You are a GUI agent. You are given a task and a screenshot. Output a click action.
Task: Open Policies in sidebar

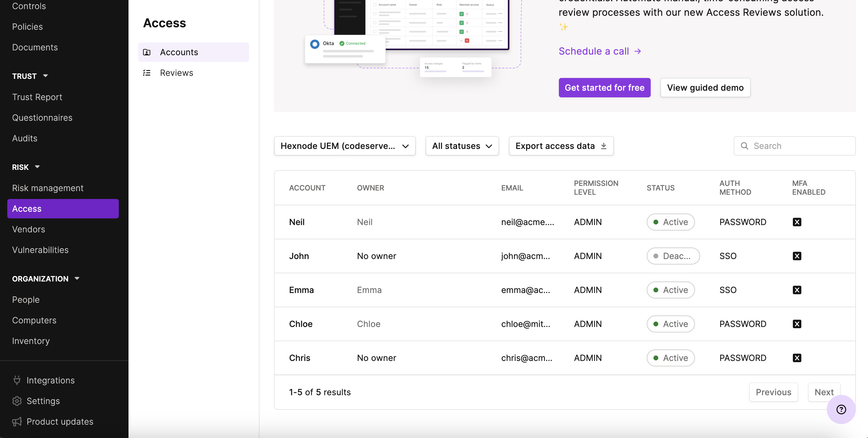27,27
